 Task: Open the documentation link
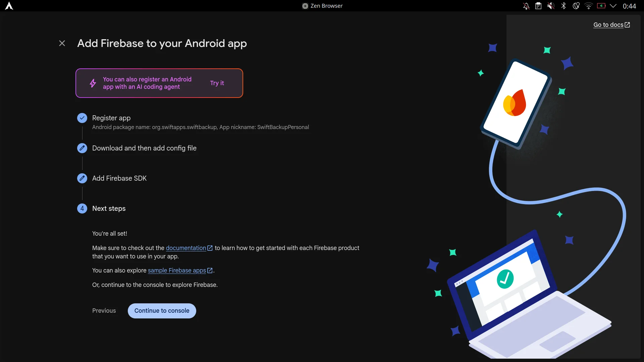[x=189, y=248]
